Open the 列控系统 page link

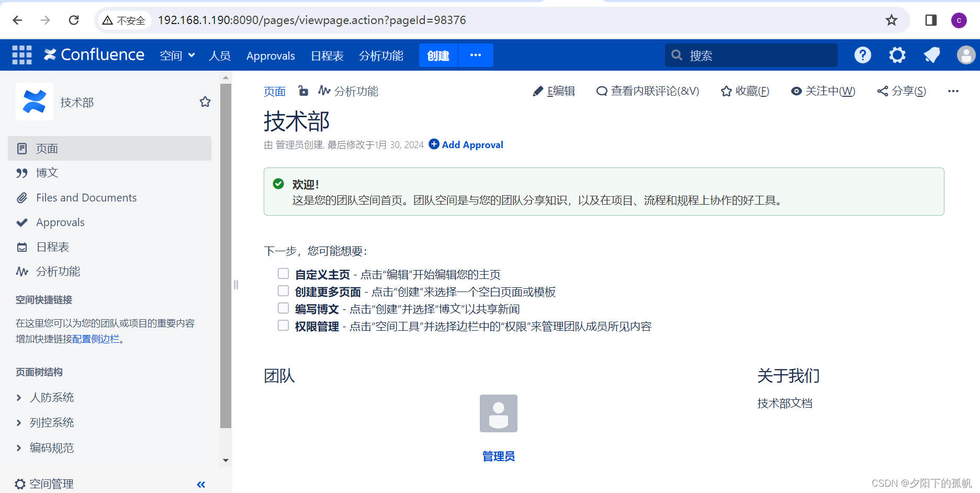click(52, 423)
